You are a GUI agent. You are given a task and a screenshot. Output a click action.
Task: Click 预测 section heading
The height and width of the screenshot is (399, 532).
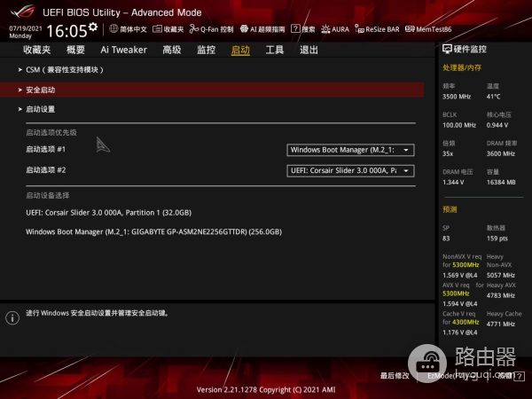(x=450, y=209)
